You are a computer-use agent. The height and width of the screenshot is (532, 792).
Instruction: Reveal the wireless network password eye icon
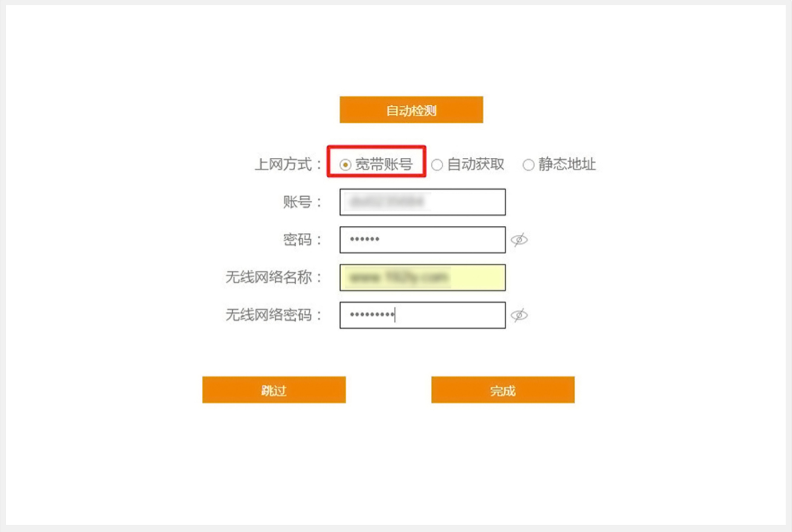(519, 315)
